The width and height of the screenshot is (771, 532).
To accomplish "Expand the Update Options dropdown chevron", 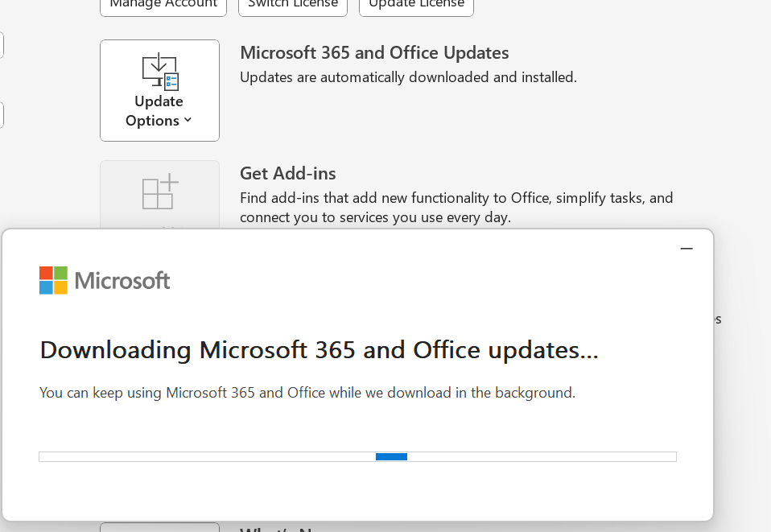I will [x=188, y=120].
